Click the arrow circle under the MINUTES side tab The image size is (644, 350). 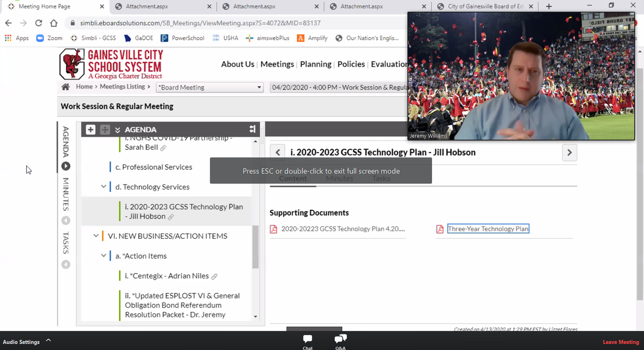coord(65,221)
